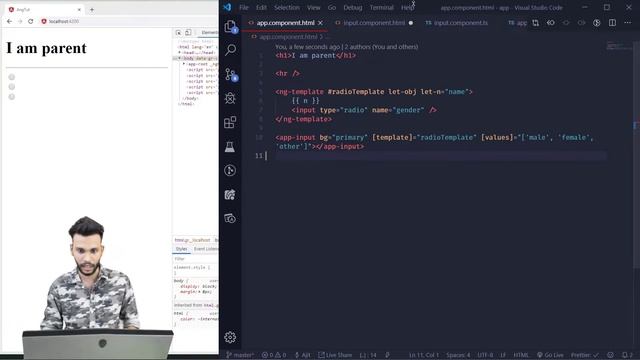Open a new browser tab
This screenshot has height=360, width=640.
click(x=92, y=9)
